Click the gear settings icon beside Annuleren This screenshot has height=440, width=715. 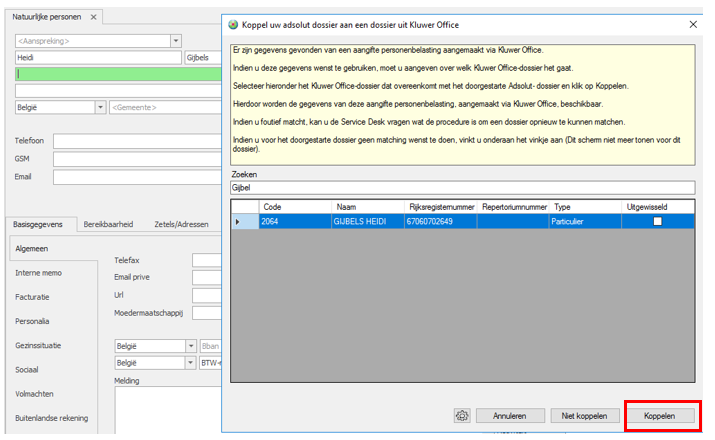pyautogui.click(x=461, y=415)
